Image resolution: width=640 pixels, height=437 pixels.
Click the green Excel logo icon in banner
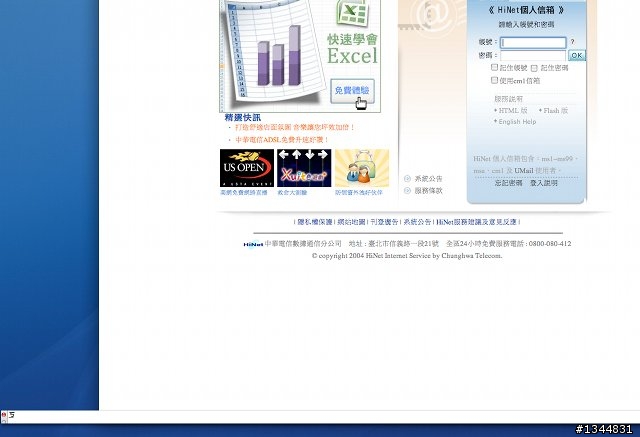(x=353, y=12)
